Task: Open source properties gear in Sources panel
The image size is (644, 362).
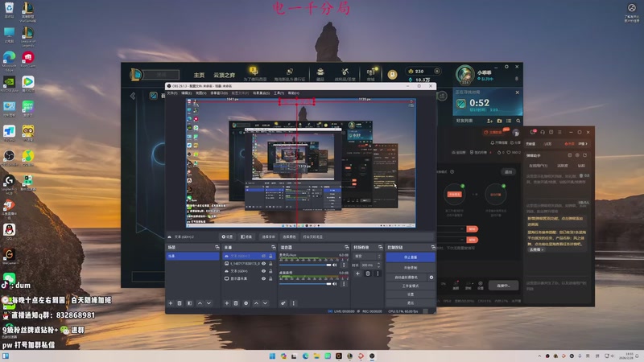Action: tap(246, 303)
